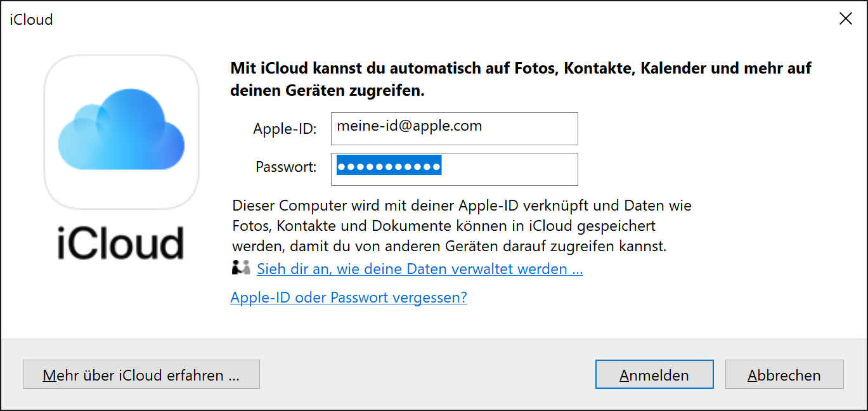Cancel sign-in with the Abbrechen button
The height and width of the screenshot is (411, 868).
point(784,374)
